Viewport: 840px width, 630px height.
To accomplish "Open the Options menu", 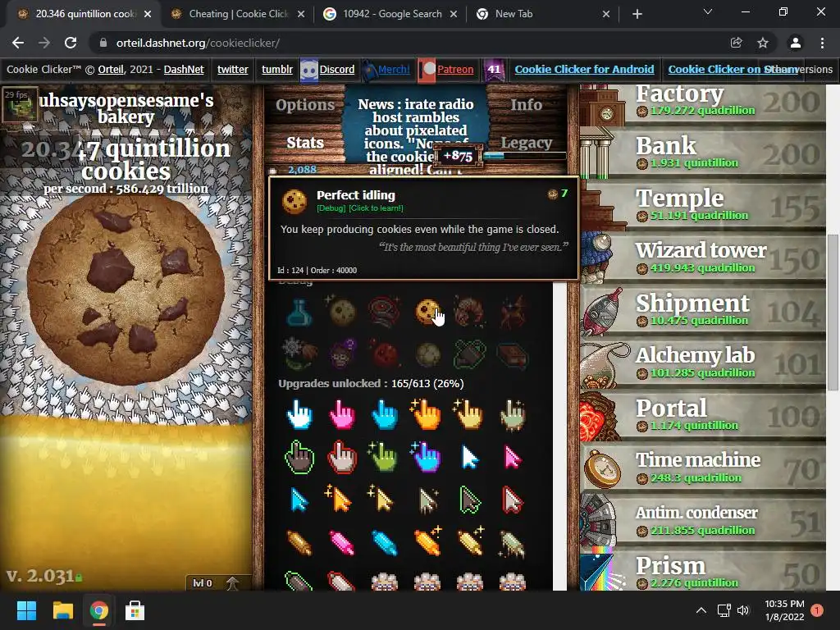I will click(x=305, y=105).
